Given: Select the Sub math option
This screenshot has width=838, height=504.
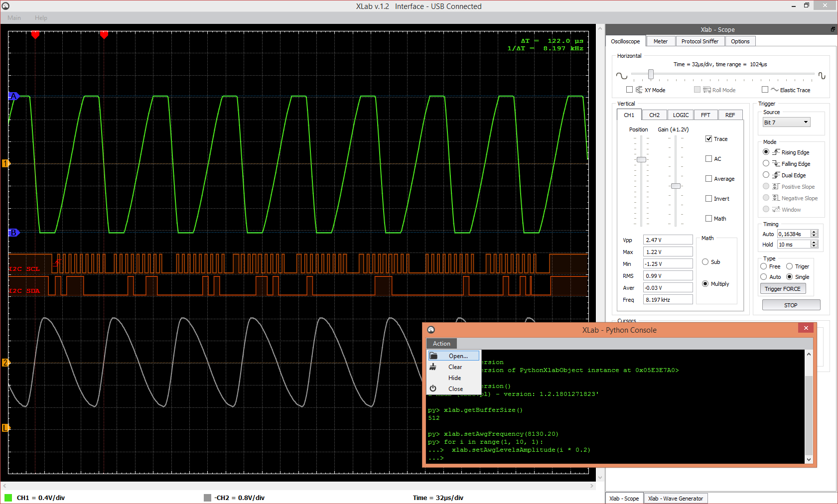Looking at the screenshot, I should 705,262.
